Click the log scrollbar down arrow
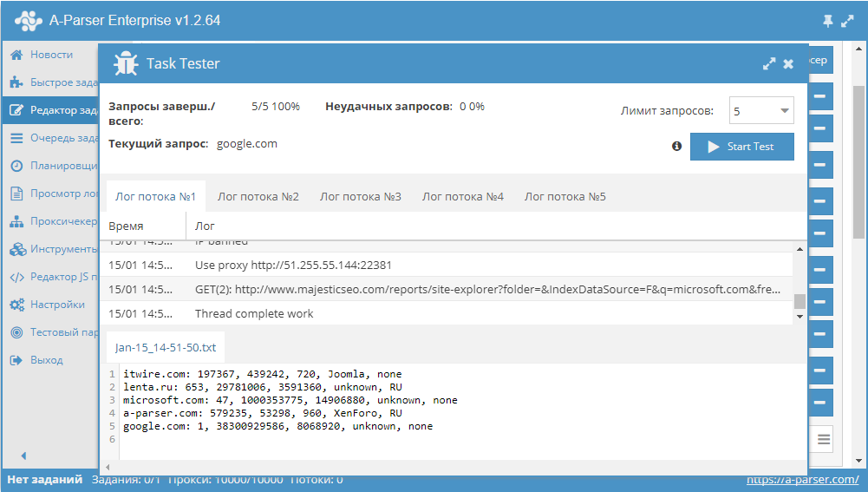This screenshot has width=868, height=492. (x=799, y=317)
